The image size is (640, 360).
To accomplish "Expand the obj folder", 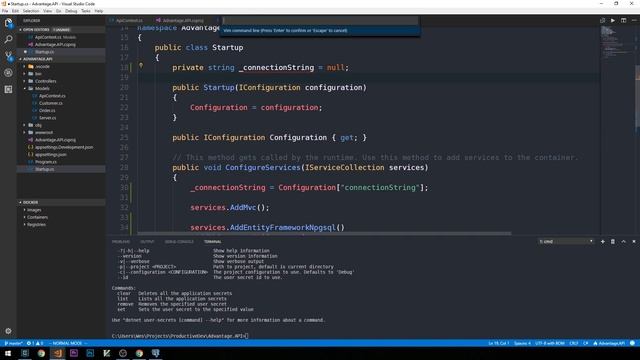I will (61, 125).
